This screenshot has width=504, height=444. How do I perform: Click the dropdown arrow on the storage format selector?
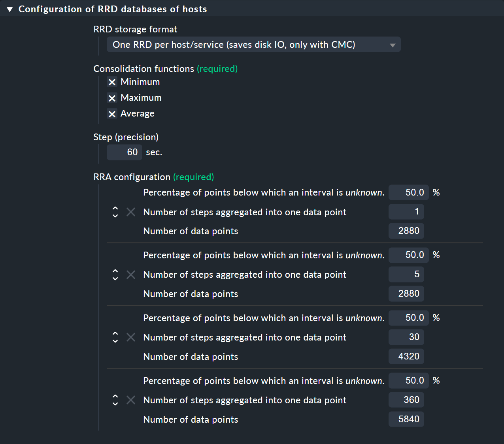tap(393, 45)
